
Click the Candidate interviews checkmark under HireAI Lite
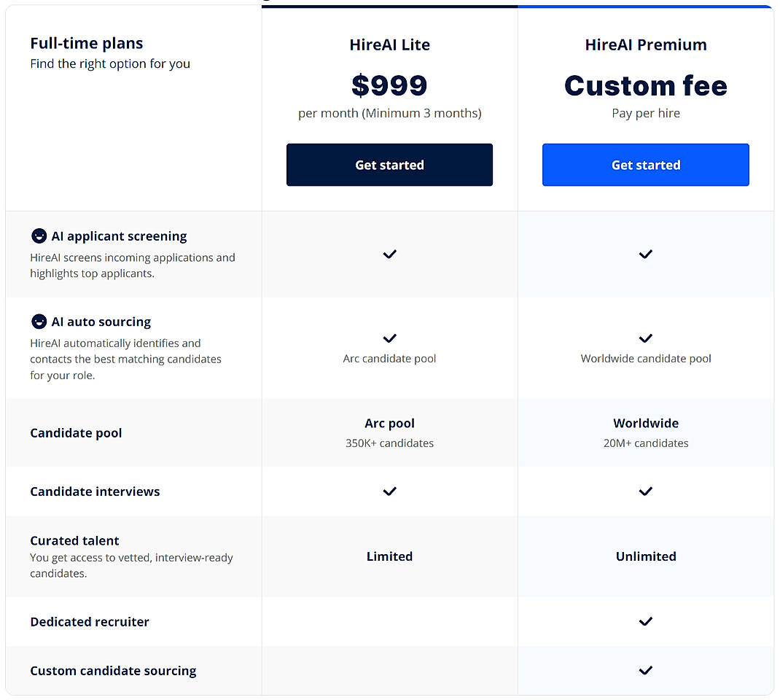389,491
